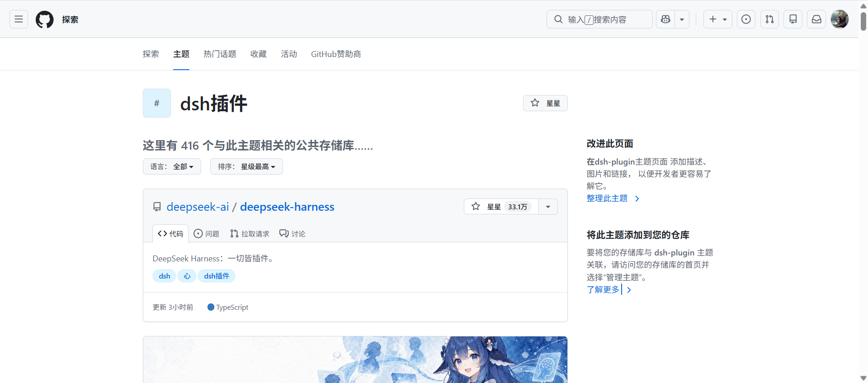Screen dimensions: 868x383
Task: Select the 代码 tab of deepseek-harness
Action: point(170,234)
